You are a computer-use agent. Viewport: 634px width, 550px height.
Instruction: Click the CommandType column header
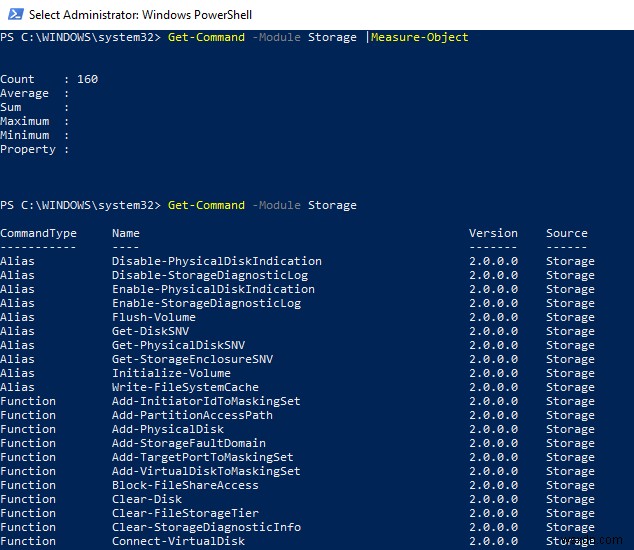pyautogui.click(x=38, y=233)
